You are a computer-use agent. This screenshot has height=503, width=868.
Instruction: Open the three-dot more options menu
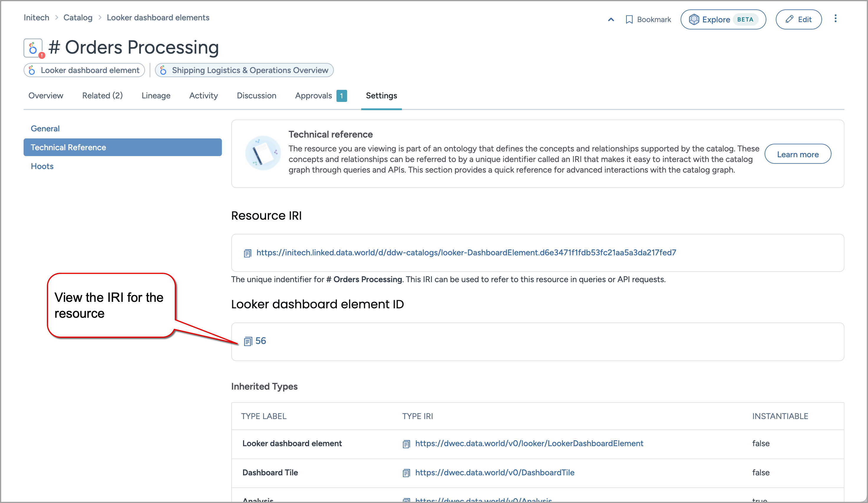(835, 19)
